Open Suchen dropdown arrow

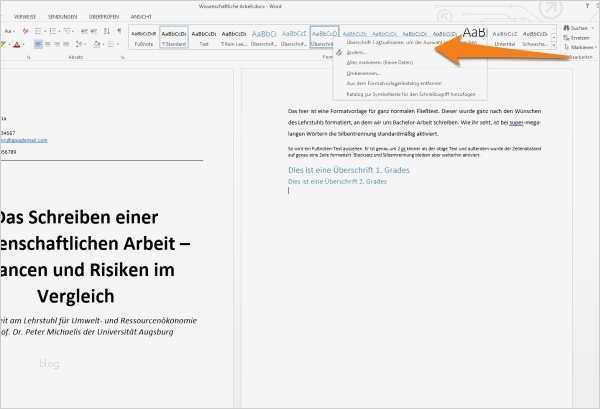point(593,28)
